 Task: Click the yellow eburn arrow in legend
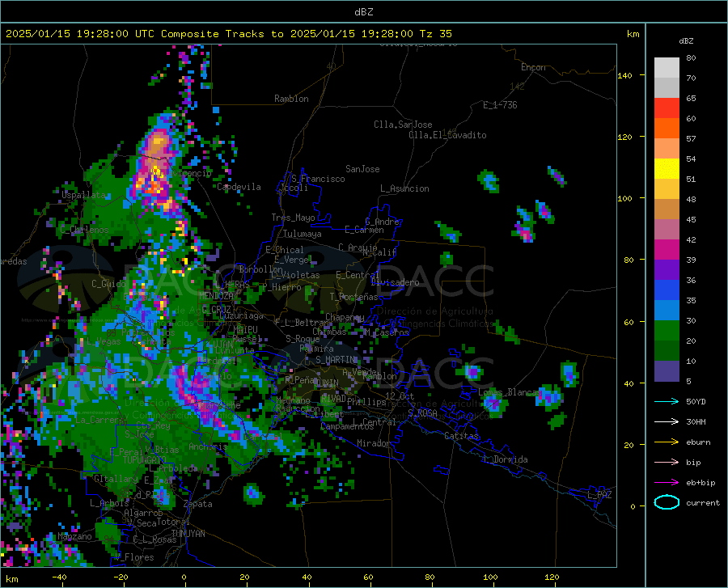click(x=667, y=442)
